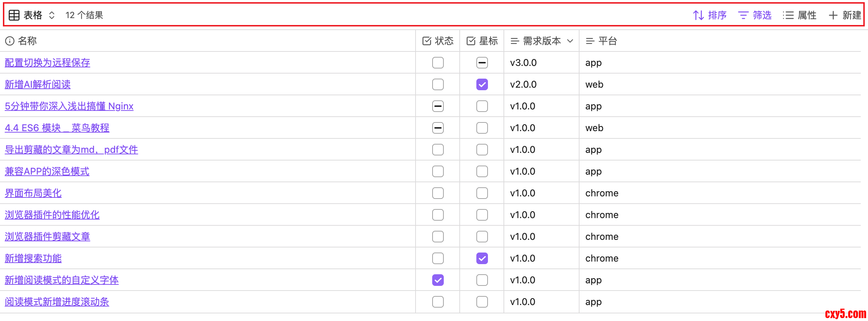The width and height of the screenshot is (868, 321).
Task: Click the table view grid icon
Action: (14, 15)
